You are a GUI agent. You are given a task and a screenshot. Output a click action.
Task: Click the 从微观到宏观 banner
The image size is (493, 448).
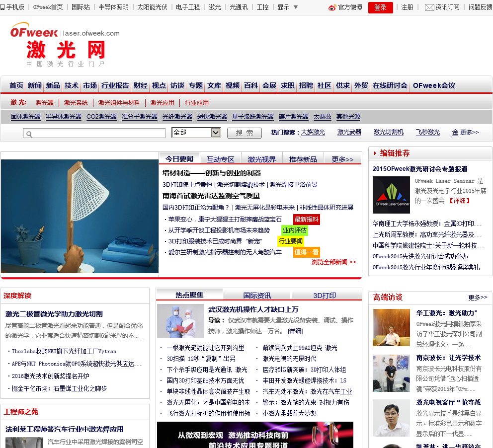point(255,435)
